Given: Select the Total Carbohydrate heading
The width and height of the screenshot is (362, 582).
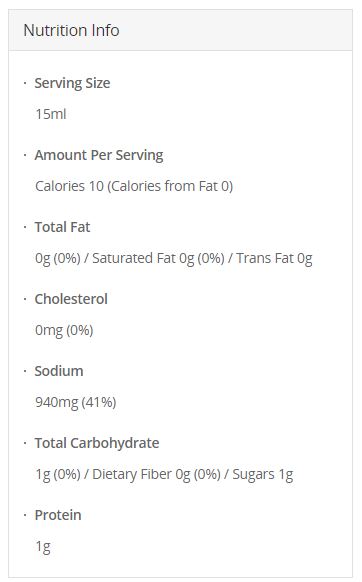Looking at the screenshot, I should [x=97, y=443].
